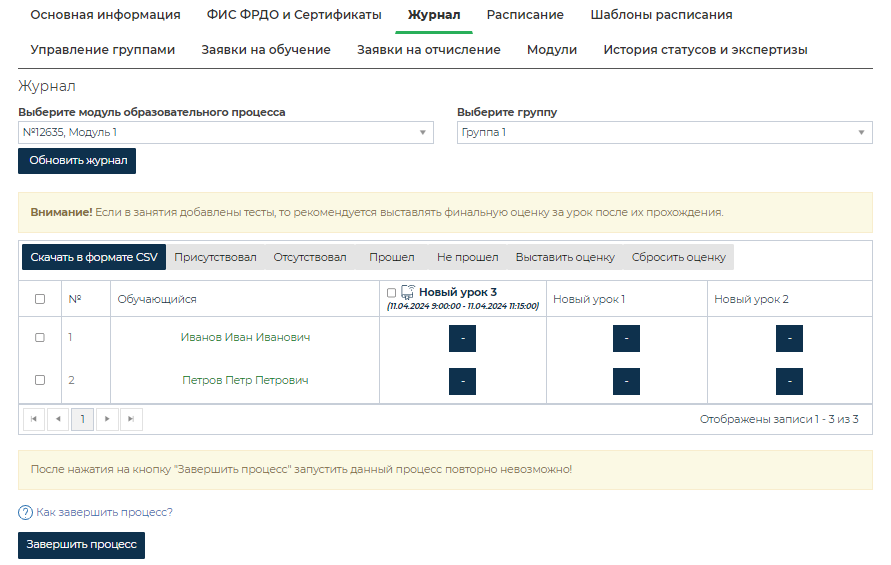Jump to last page in pagination
The height and width of the screenshot is (565, 891).
coord(131,420)
